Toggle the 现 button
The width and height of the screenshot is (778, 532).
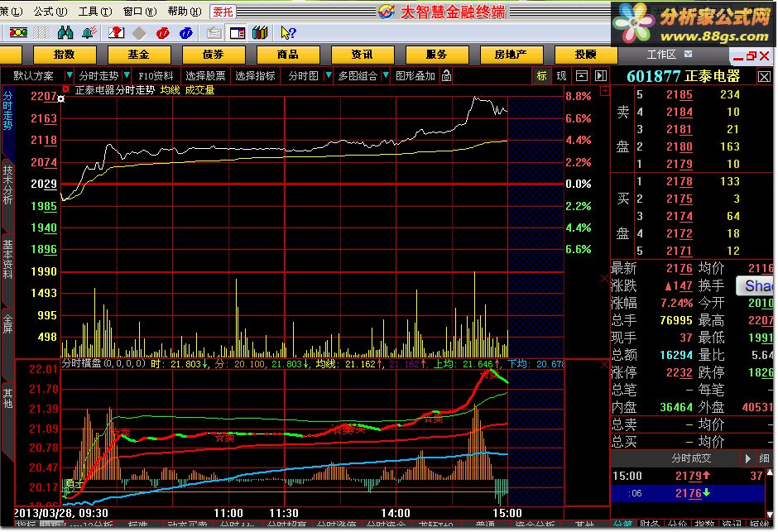tap(561, 76)
